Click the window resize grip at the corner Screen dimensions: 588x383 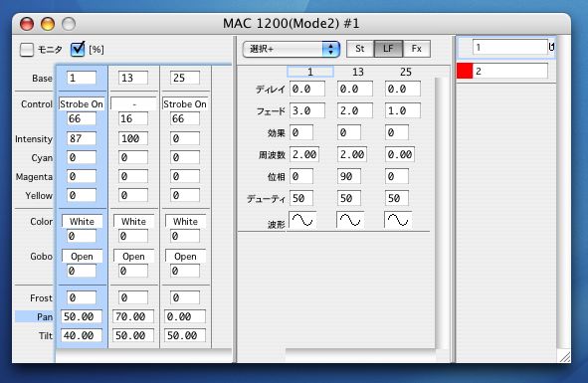pos(564,357)
